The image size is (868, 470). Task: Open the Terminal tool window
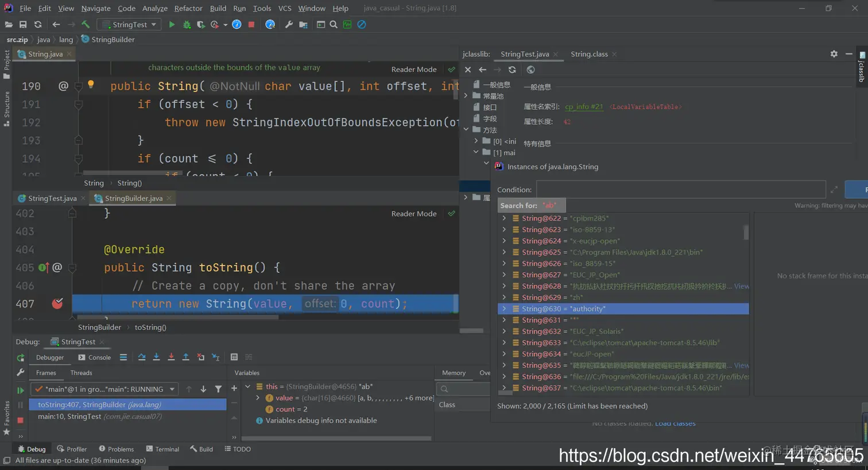click(162, 449)
